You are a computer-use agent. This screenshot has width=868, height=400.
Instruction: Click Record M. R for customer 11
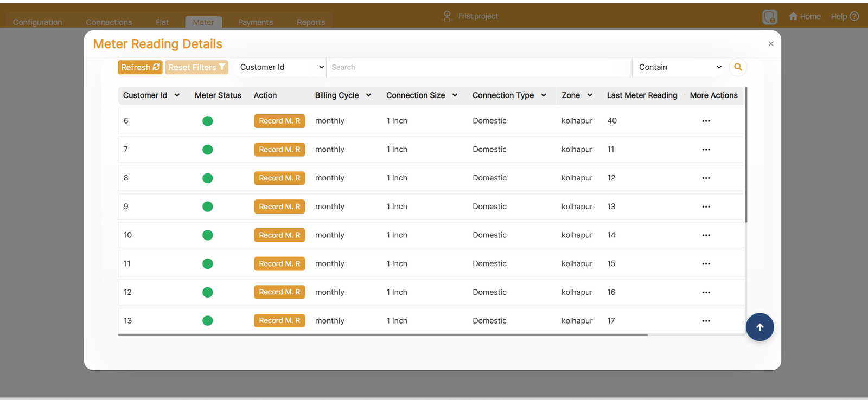click(x=279, y=264)
